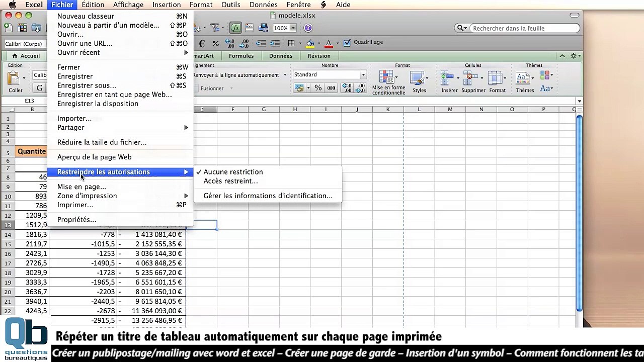Toggle the formula builder fx icon

point(235,28)
